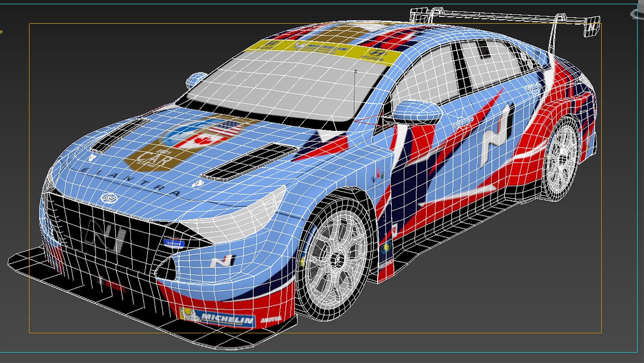Click the Michelin decal on front bumper
Screen dimensions: 644x363
218,318
